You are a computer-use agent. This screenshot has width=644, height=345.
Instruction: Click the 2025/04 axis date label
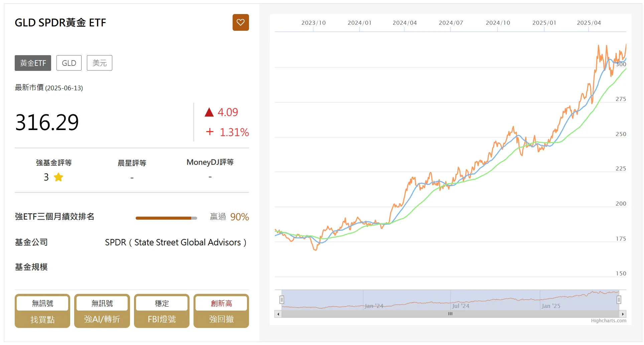(589, 23)
